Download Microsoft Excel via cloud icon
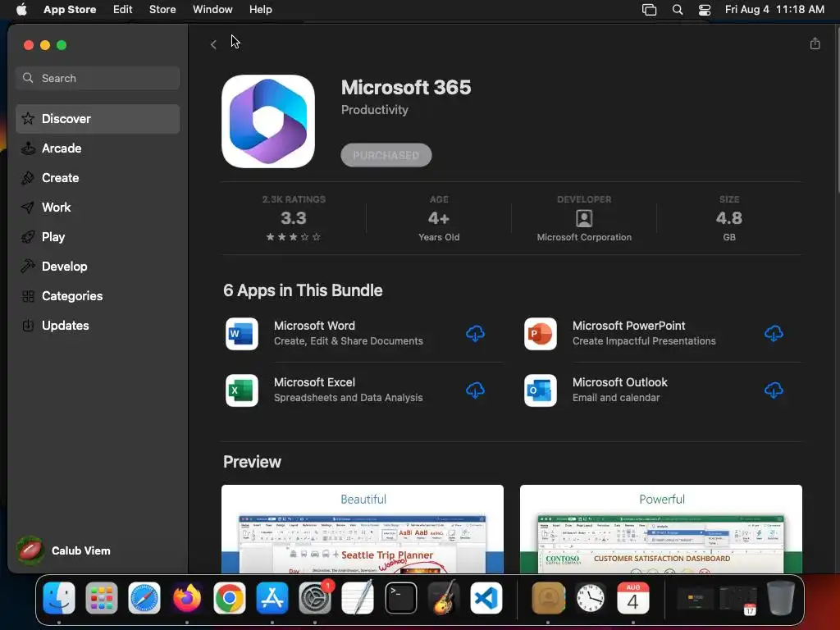The height and width of the screenshot is (630, 840). click(475, 390)
